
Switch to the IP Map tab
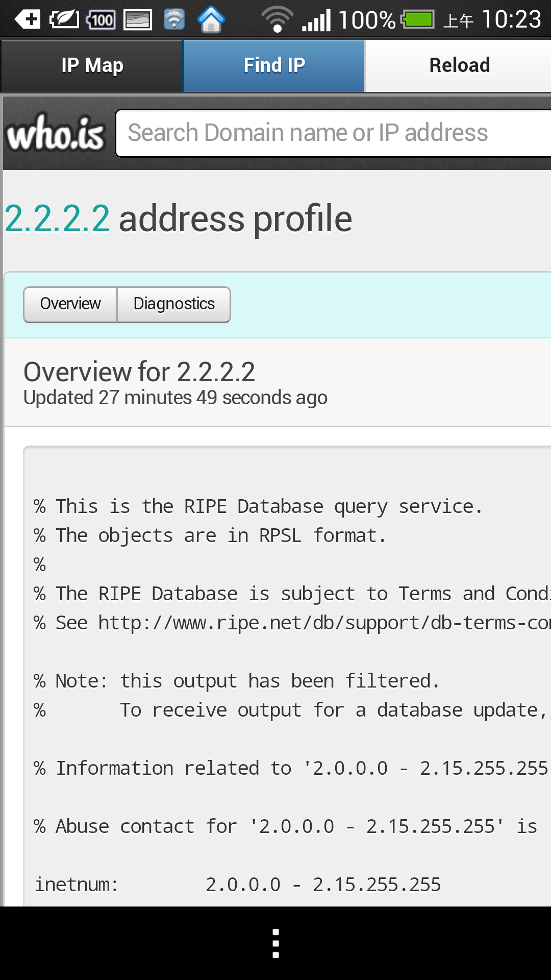pyautogui.click(x=92, y=65)
